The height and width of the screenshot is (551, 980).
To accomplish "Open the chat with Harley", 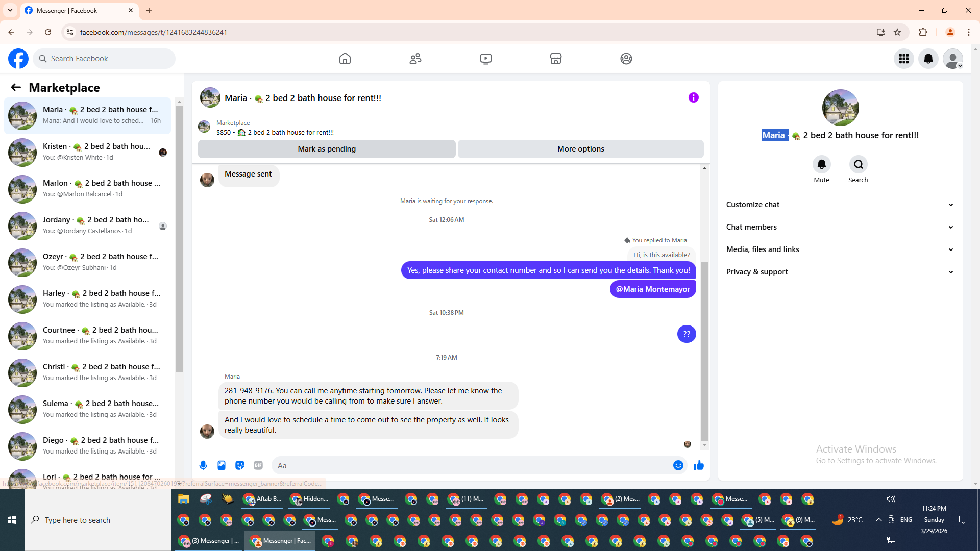I will tap(88, 299).
